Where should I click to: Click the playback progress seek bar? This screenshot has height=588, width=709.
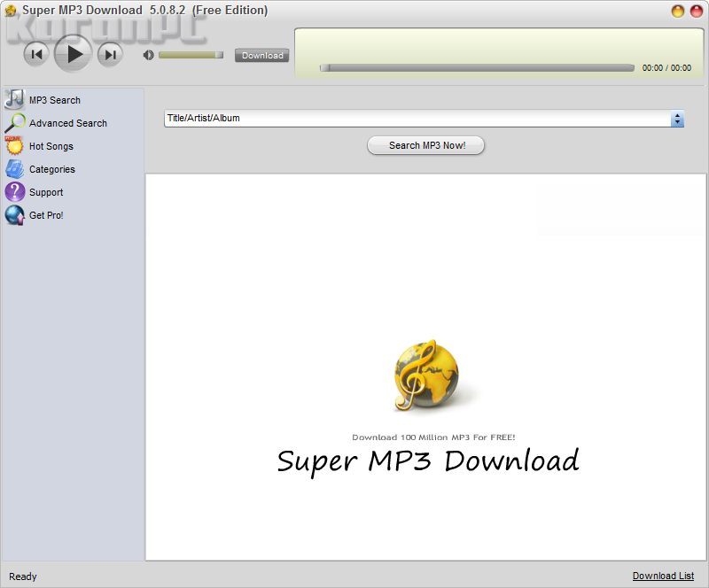click(x=477, y=68)
